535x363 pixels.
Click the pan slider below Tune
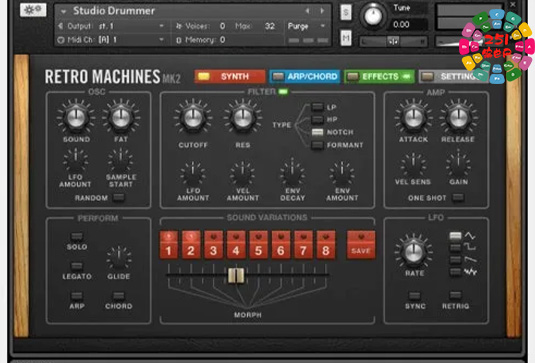tap(393, 42)
